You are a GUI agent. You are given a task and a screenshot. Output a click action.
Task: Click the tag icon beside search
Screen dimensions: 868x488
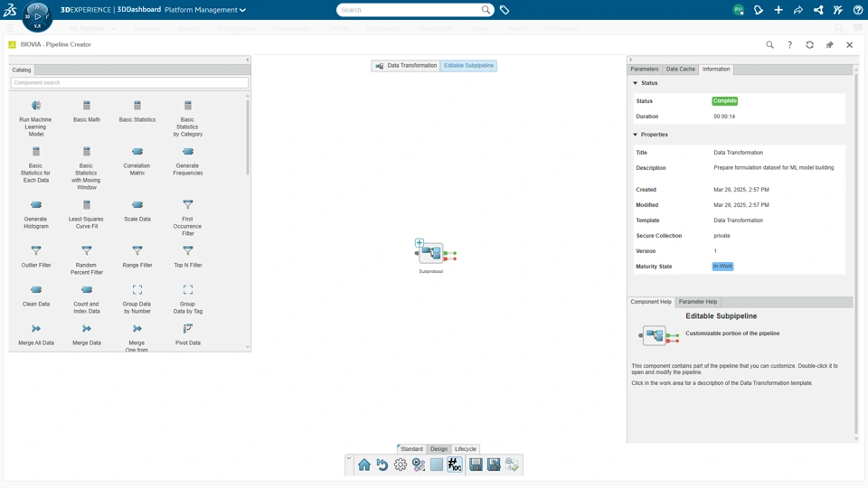pos(505,10)
